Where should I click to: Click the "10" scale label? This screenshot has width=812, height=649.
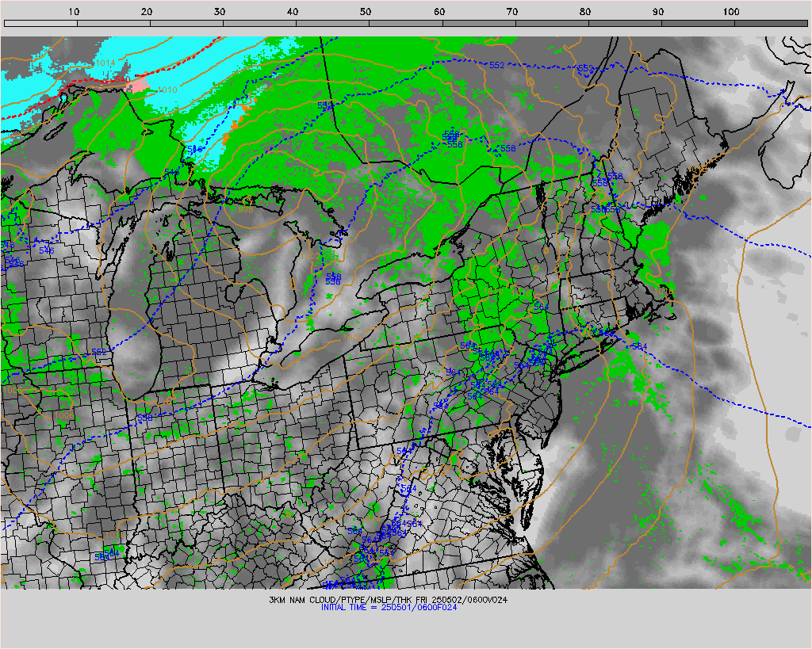tap(74, 11)
